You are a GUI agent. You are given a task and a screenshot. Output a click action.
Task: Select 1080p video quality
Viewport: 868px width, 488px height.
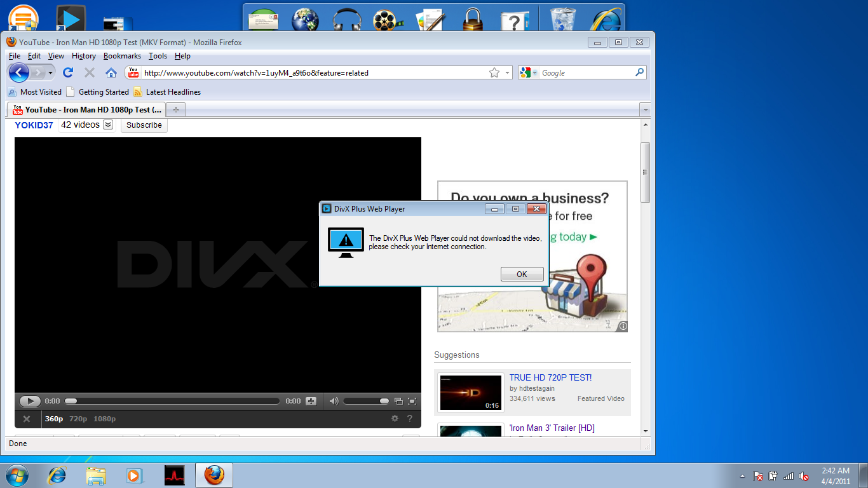(105, 419)
